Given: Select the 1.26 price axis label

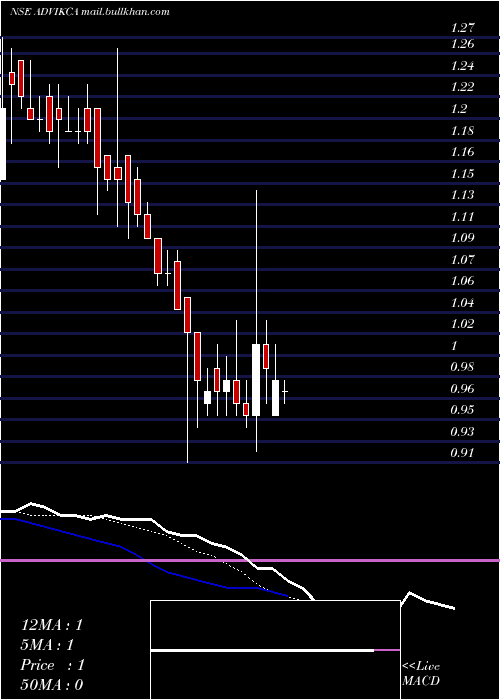Looking at the screenshot, I should tap(463, 44).
